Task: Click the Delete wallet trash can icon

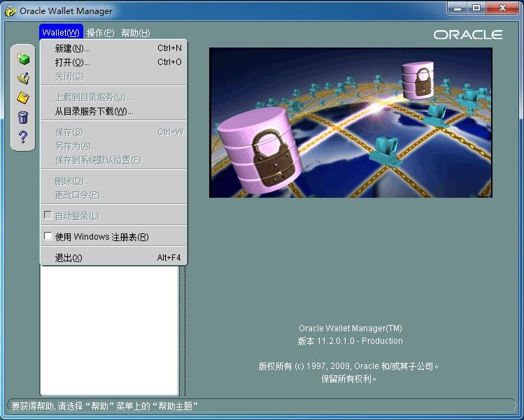Action: coord(23,117)
